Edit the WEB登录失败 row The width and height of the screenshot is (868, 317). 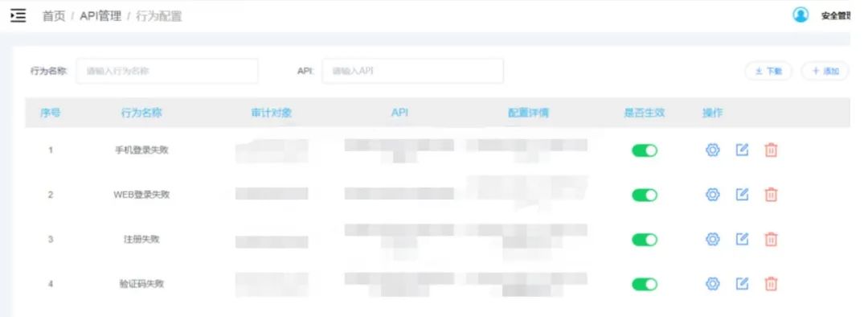tap(742, 195)
